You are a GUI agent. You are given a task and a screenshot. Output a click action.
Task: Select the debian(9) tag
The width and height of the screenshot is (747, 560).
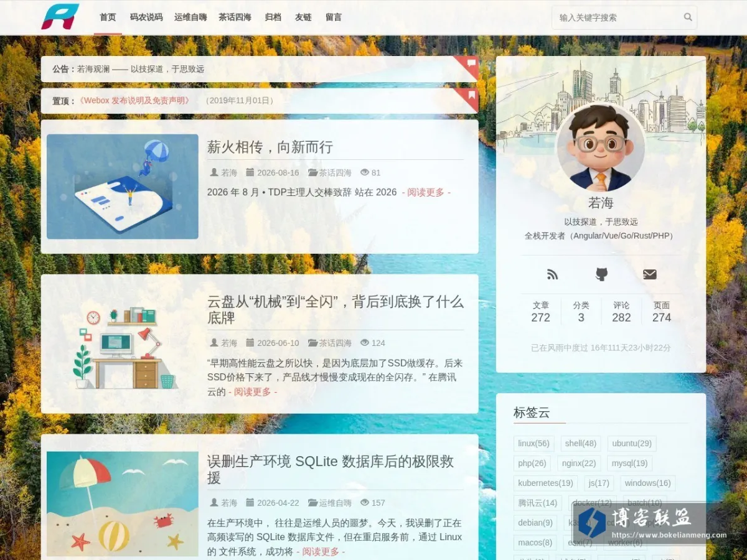coord(535,523)
